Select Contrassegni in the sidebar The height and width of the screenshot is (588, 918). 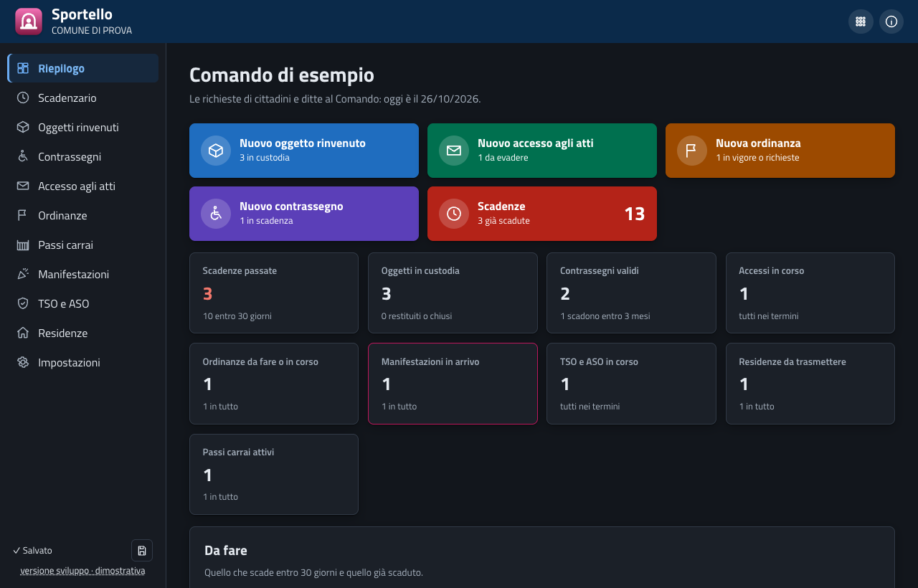(x=83, y=156)
